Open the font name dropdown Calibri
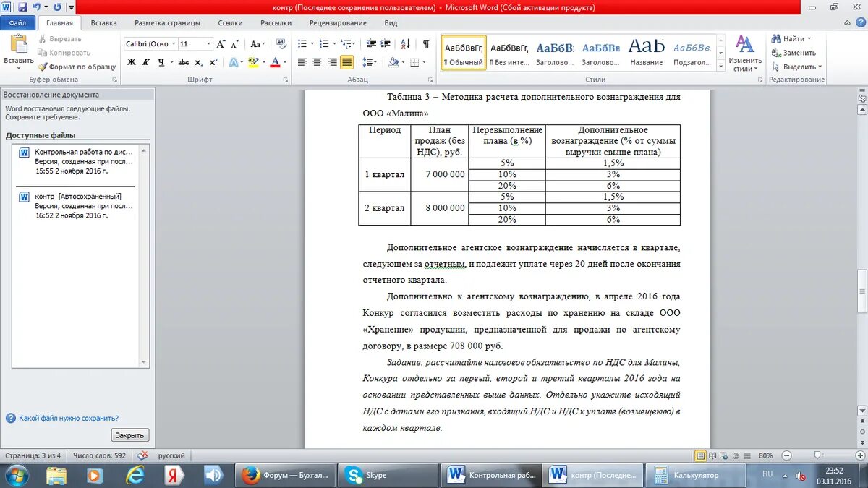 (174, 44)
